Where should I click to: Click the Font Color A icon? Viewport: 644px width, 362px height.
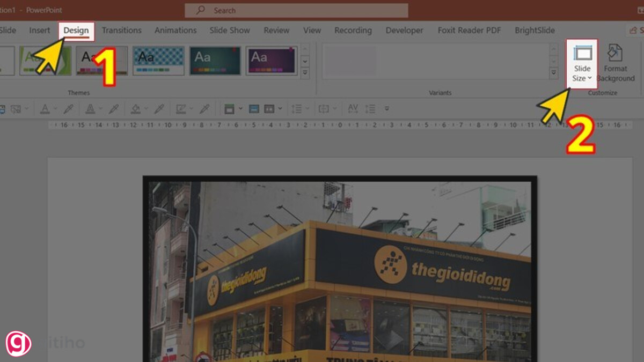coord(45,108)
